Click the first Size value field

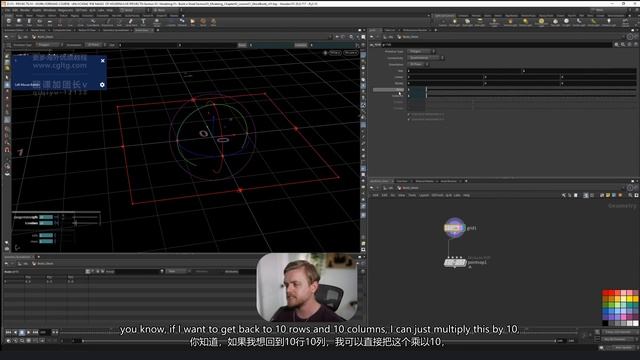(465, 71)
